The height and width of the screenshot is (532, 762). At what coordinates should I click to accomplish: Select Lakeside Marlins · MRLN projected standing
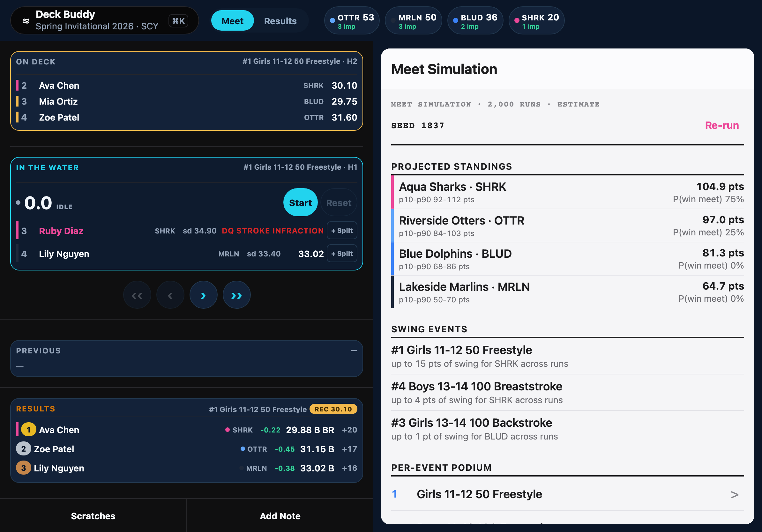coord(568,292)
